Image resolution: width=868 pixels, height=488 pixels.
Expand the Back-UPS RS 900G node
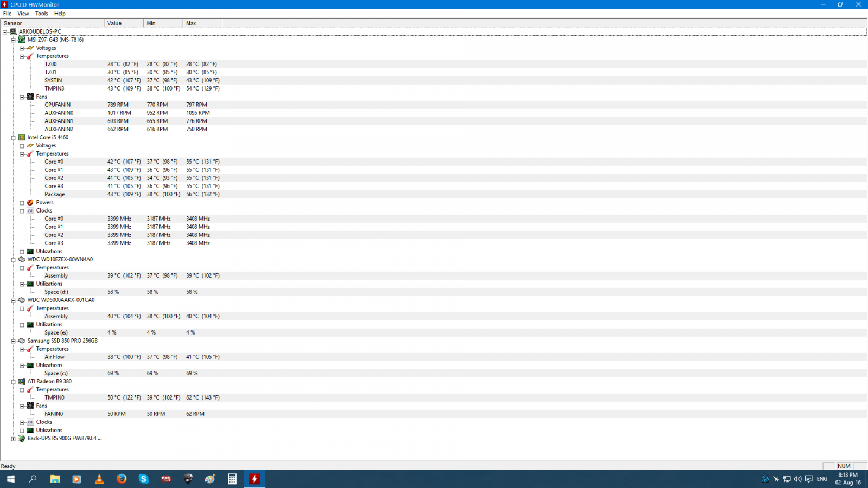pyautogui.click(x=14, y=438)
